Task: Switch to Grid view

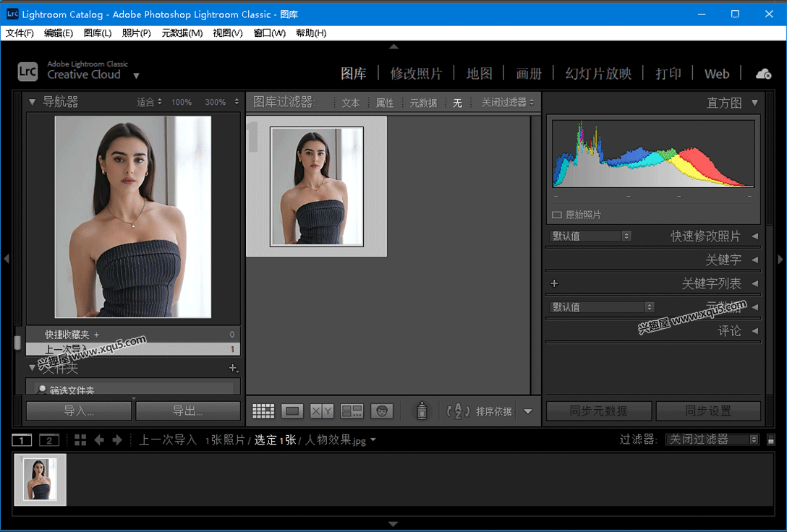Action: 263,410
